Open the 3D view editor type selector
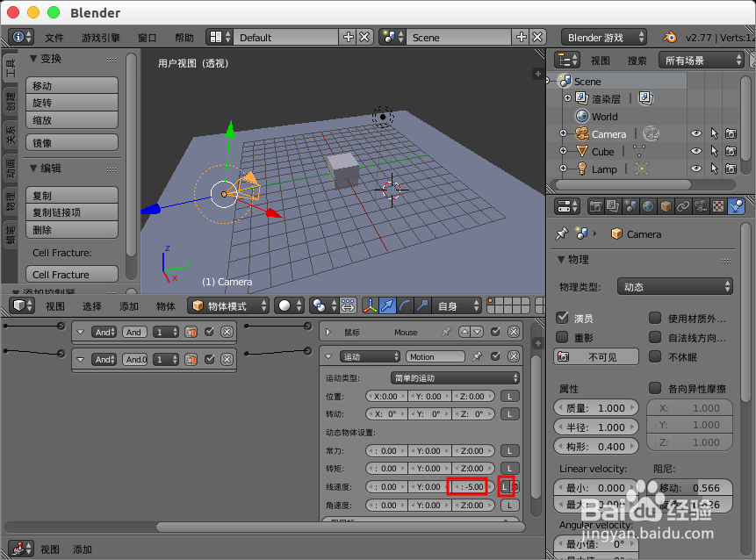The height and width of the screenshot is (560, 756). tap(21, 305)
